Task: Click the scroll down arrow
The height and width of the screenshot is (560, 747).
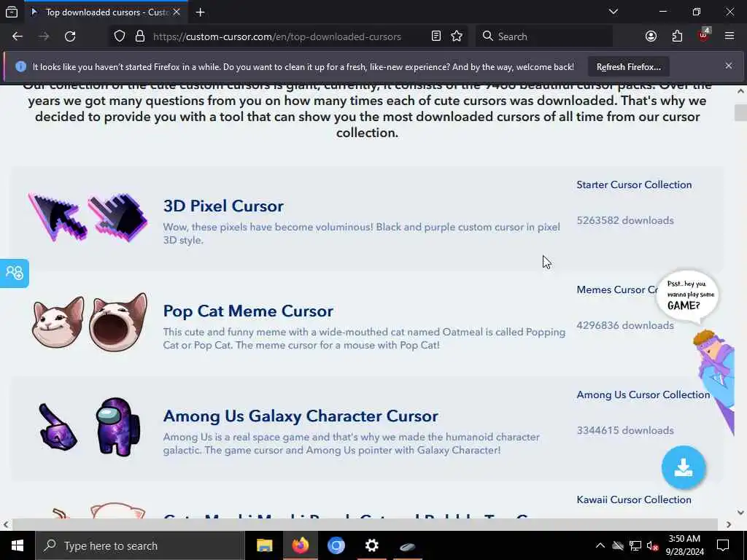Action: [741, 513]
